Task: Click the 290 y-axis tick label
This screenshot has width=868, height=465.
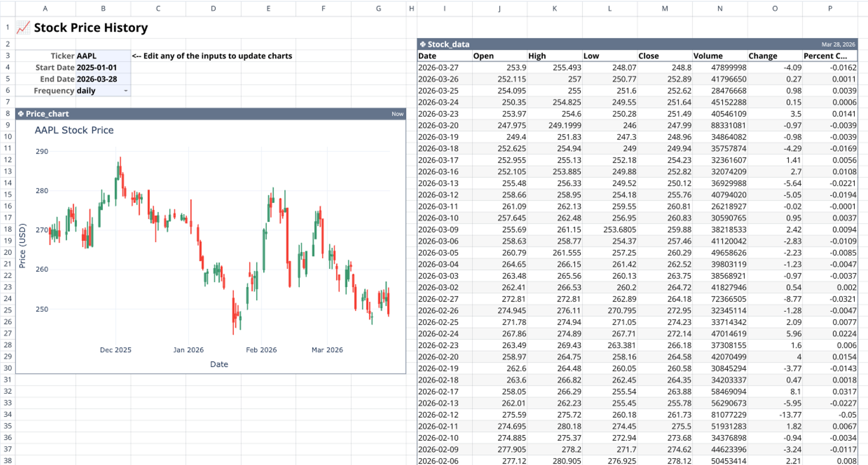Action: point(42,151)
